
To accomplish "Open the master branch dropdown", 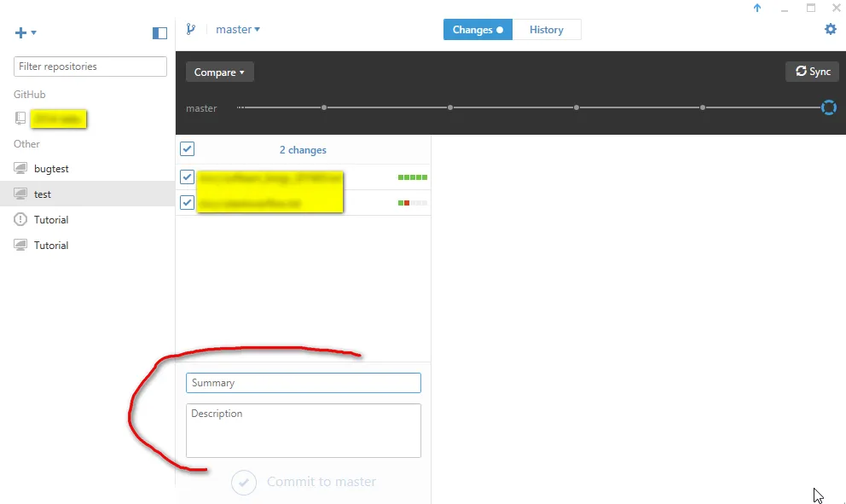I will click(237, 28).
